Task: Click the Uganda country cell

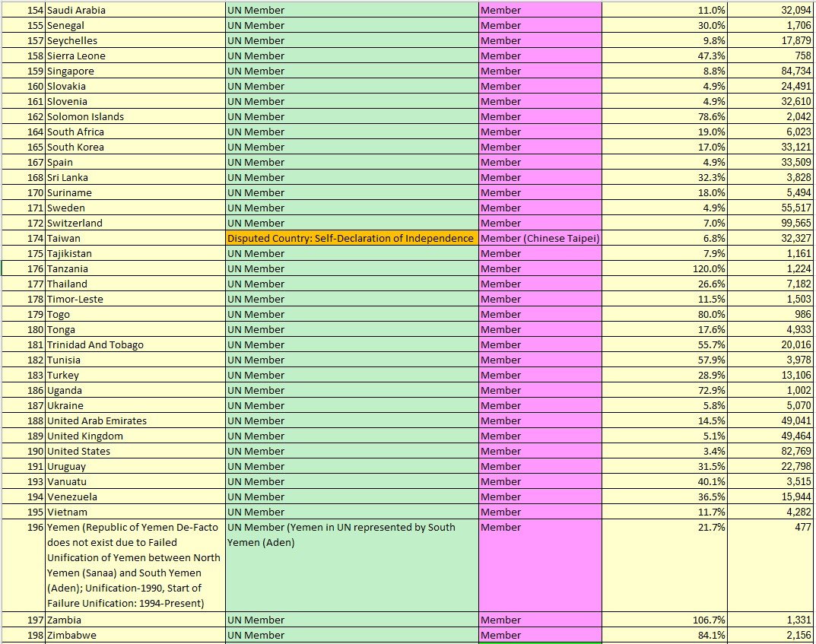Action: 135,390
